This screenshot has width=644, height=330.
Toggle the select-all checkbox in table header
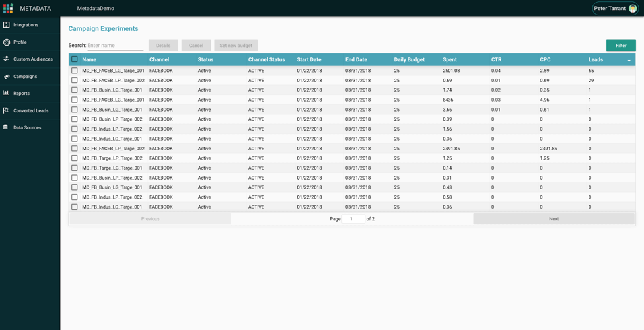pyautogui.click(x=75, y=59)
